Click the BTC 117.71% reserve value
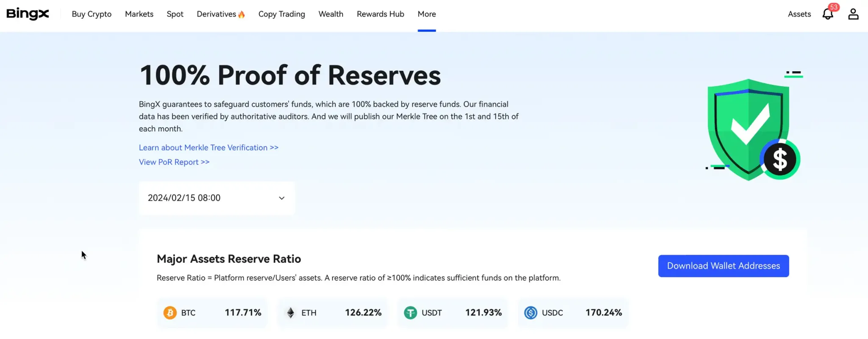The image size is (868, 339). coord(243,313)
